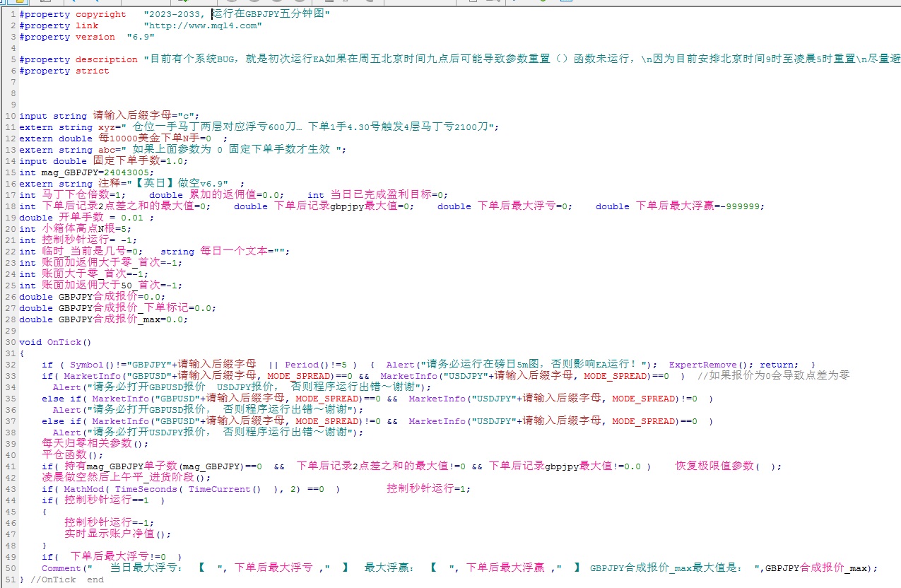Click the MathMod( TimeSeconds( line

coord(256,489)
